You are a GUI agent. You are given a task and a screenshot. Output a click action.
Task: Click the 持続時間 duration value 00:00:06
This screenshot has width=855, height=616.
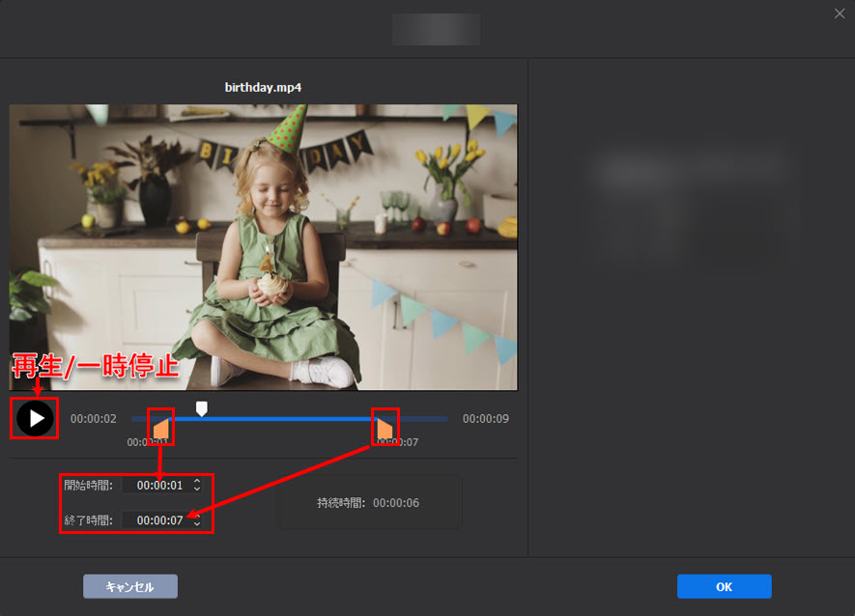click(396, 503)
